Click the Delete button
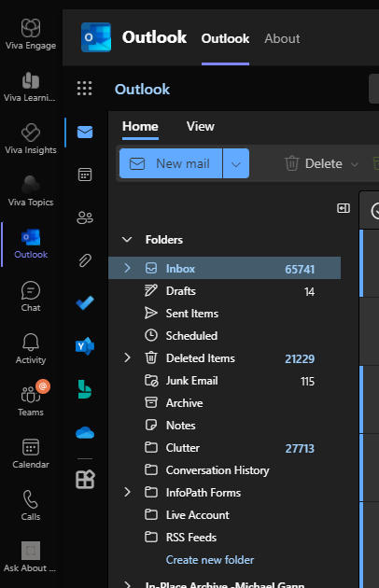 [314, 164]
